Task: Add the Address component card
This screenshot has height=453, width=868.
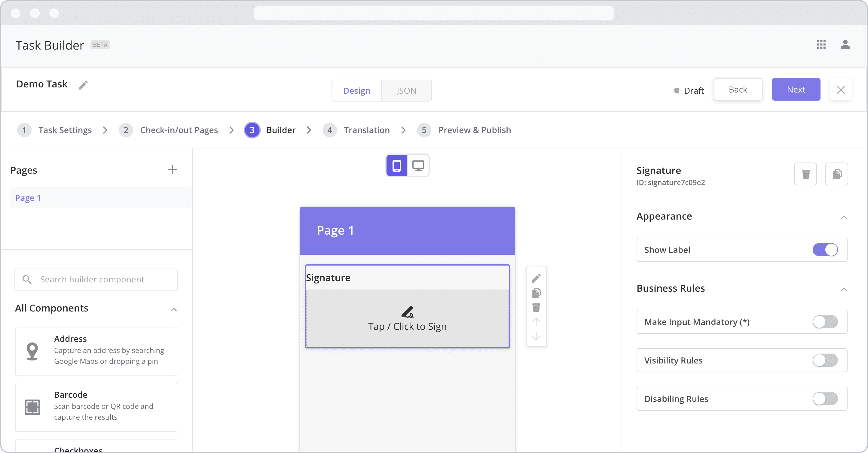Action: click(x=96, y=351)
